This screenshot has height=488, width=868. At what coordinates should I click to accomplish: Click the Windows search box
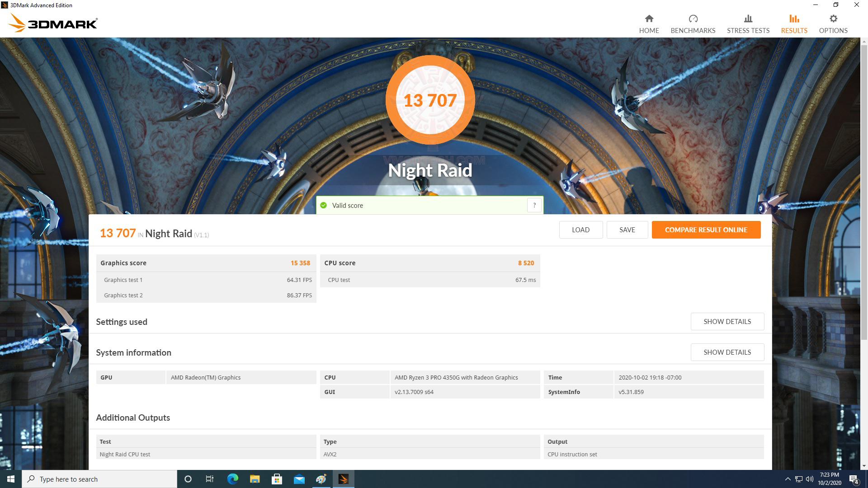point(99,479)
